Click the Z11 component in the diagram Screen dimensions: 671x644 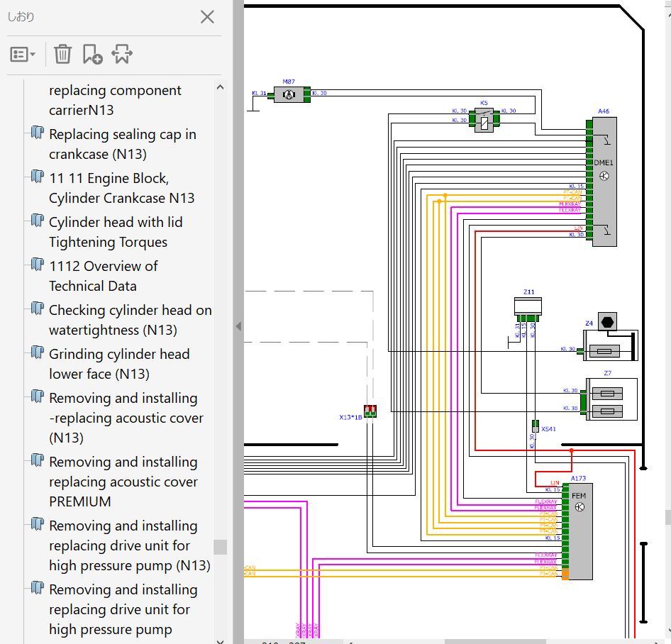click(x=528, y=309)
